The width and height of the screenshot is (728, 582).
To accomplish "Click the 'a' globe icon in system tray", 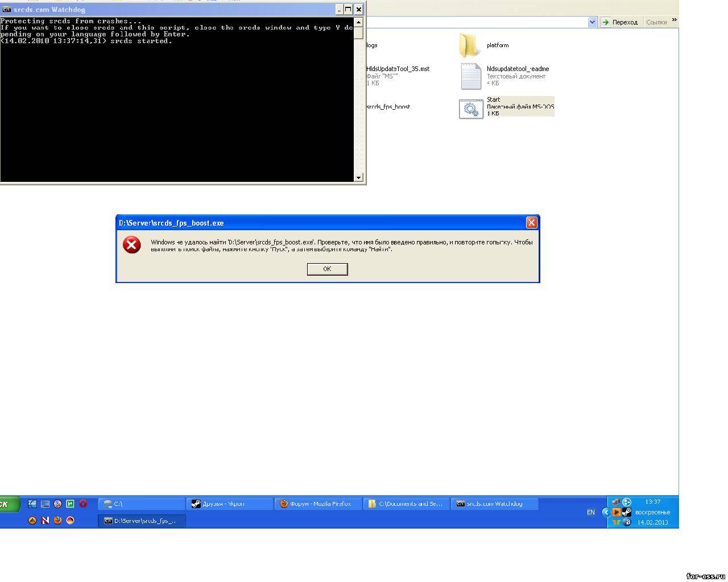I will pyautogui.click(x=627, y=522).
